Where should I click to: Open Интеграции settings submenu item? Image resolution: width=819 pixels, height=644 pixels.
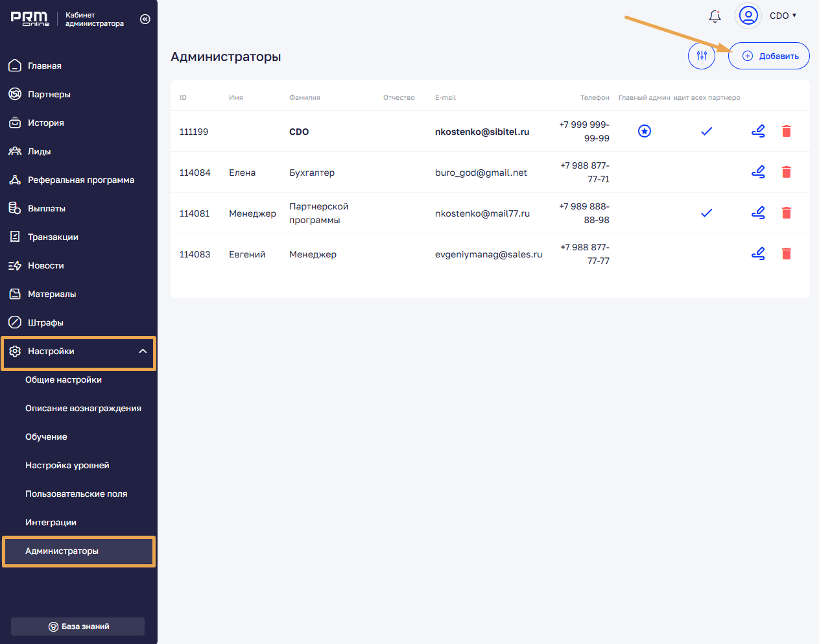51,523
